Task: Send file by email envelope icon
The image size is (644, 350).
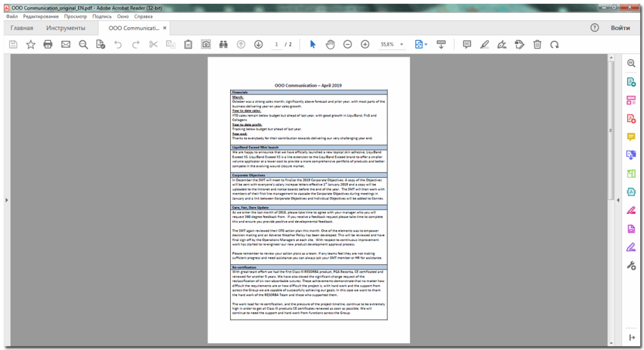Action: (65, 45)
